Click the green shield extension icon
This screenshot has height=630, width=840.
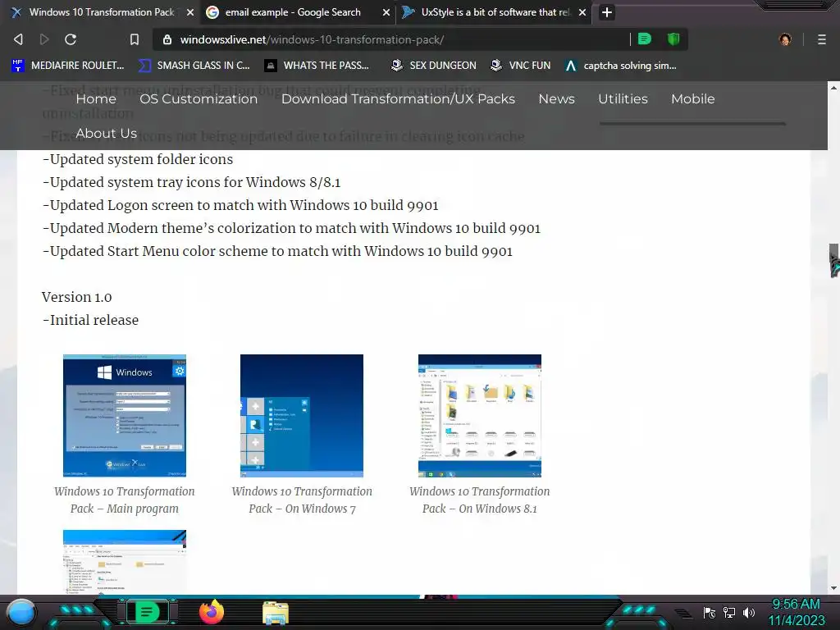click(x=673, y=39)
